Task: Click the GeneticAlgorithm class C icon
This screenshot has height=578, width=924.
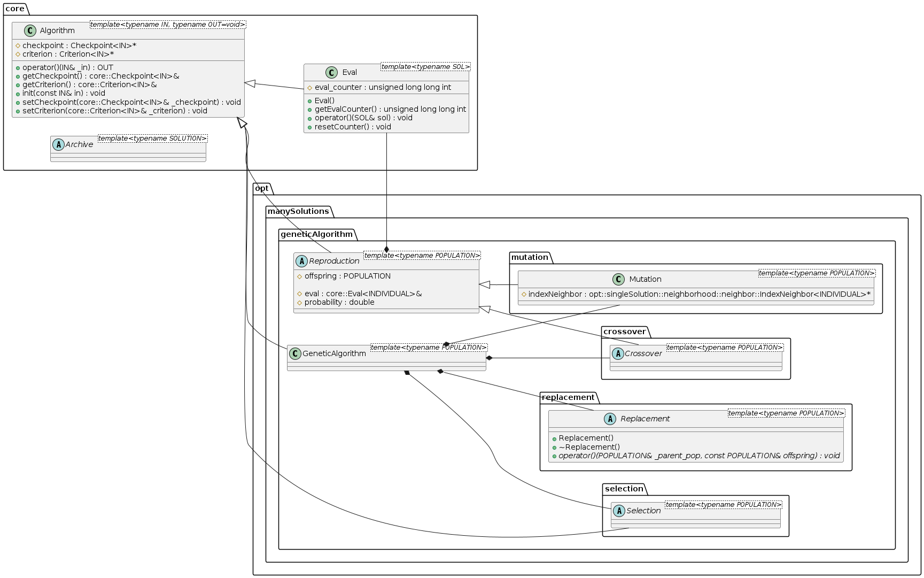Action: (x=295, y=353)
